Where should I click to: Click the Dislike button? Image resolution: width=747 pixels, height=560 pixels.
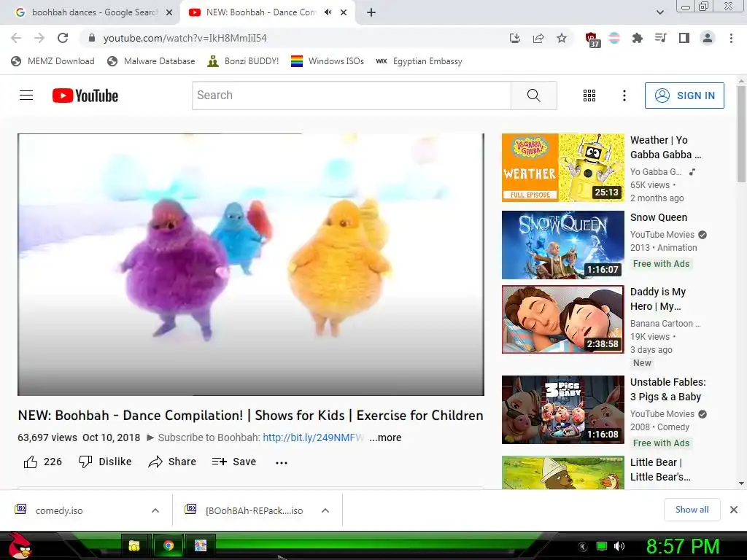coord(105,462)
